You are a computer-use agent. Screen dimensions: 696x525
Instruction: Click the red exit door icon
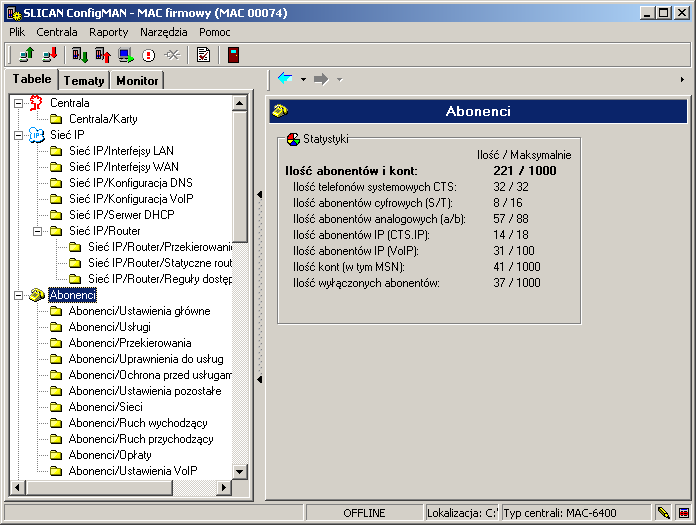coord(233,55)
